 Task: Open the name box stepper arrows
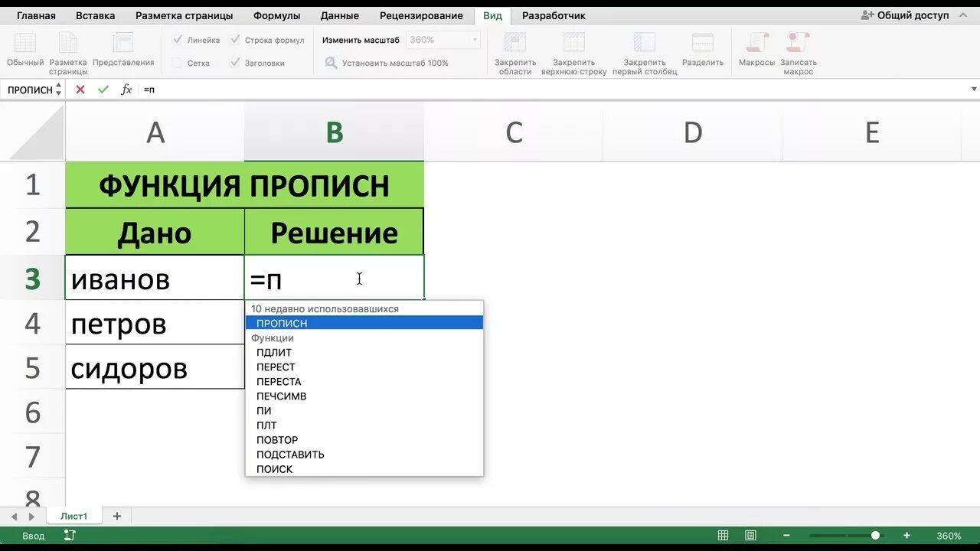(58, 90)
